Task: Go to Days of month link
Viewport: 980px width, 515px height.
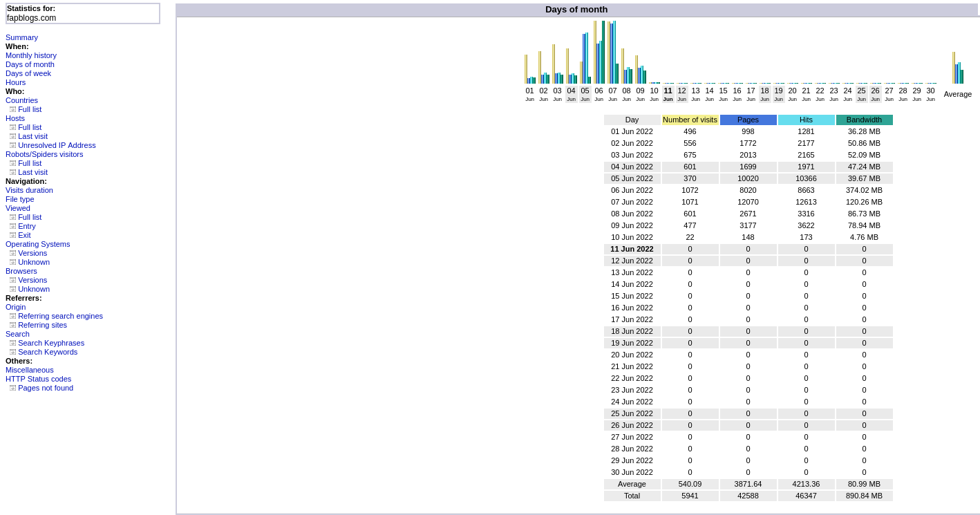Action: point(30,64)
